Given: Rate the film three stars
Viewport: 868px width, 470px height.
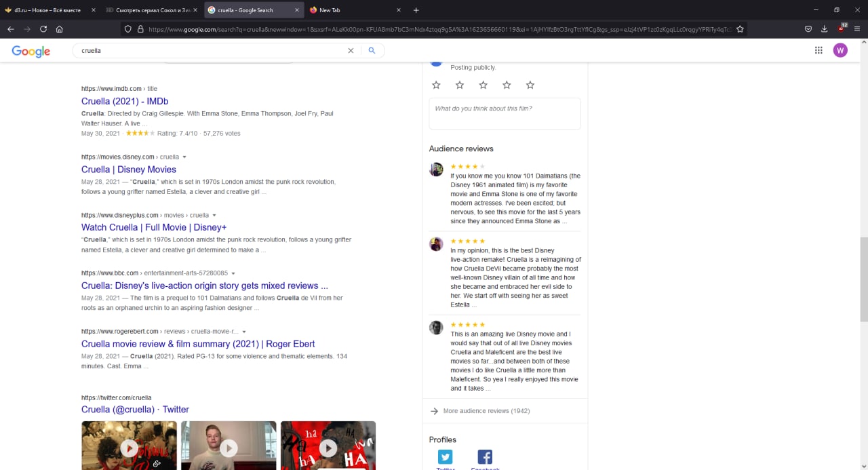Looking at the screenshot, I should click(x=483, y=85).
